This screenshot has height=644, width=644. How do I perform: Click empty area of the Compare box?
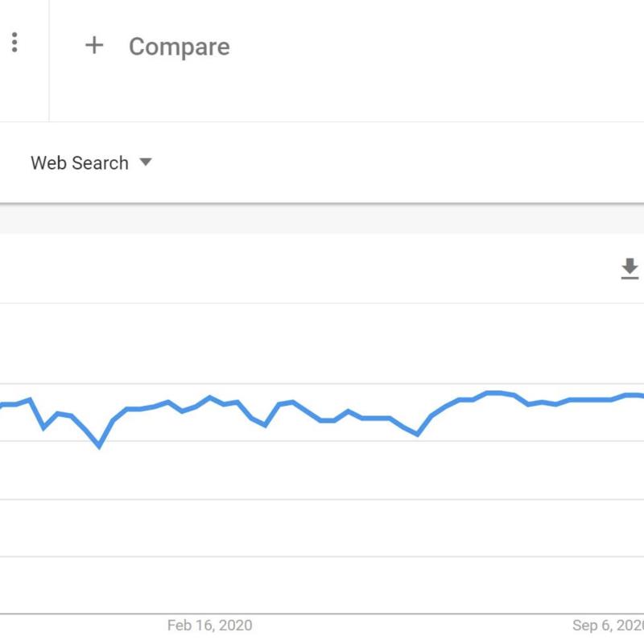point(411,61)
